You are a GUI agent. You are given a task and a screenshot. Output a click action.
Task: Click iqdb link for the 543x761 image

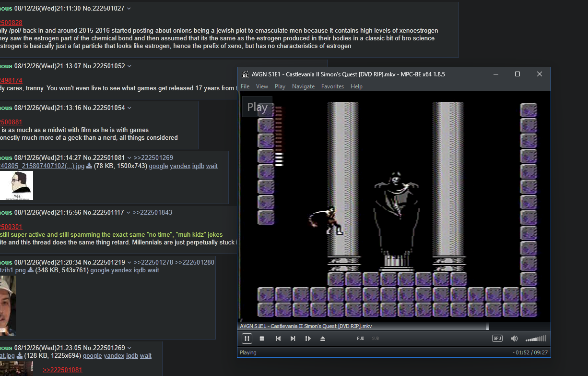pos(140,270)
